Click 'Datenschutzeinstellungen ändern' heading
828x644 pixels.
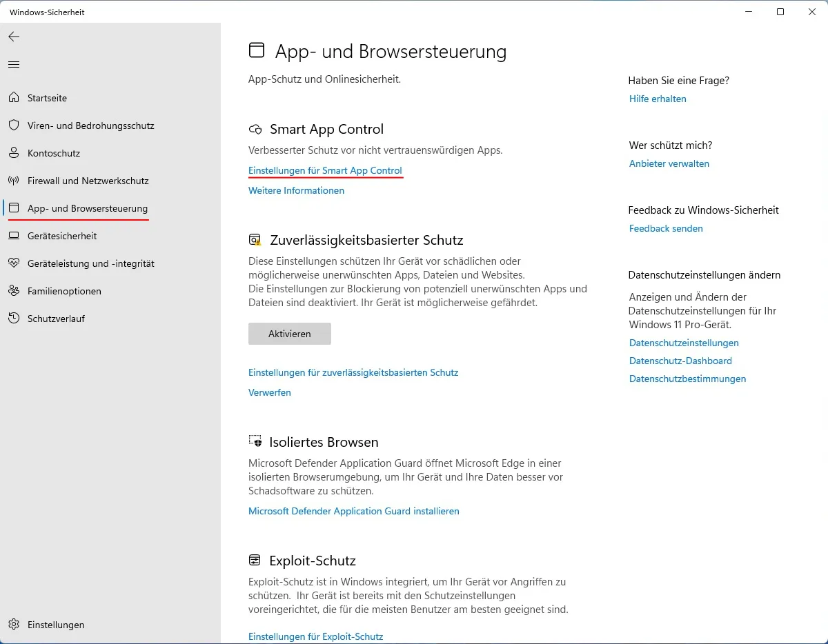click(704, 275)
